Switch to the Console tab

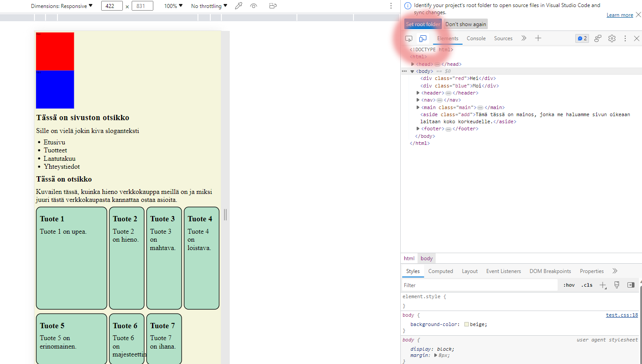pos(476,38)
